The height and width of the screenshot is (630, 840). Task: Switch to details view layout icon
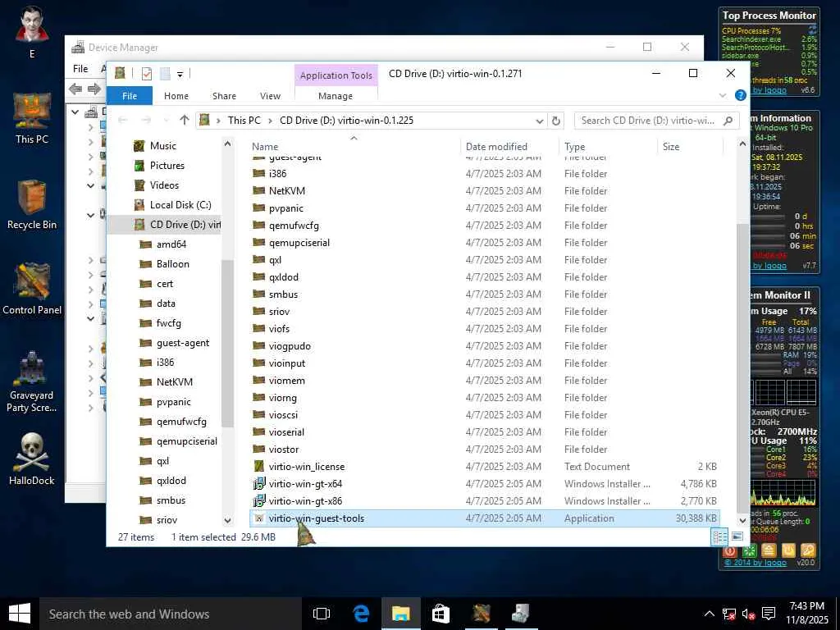pos(719,536)
